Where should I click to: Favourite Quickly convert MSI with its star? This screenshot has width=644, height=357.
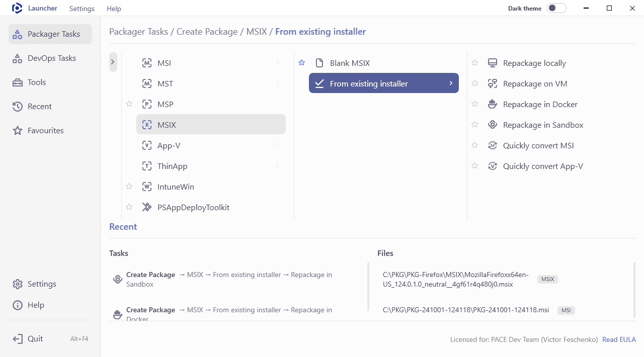click(474, 145)
